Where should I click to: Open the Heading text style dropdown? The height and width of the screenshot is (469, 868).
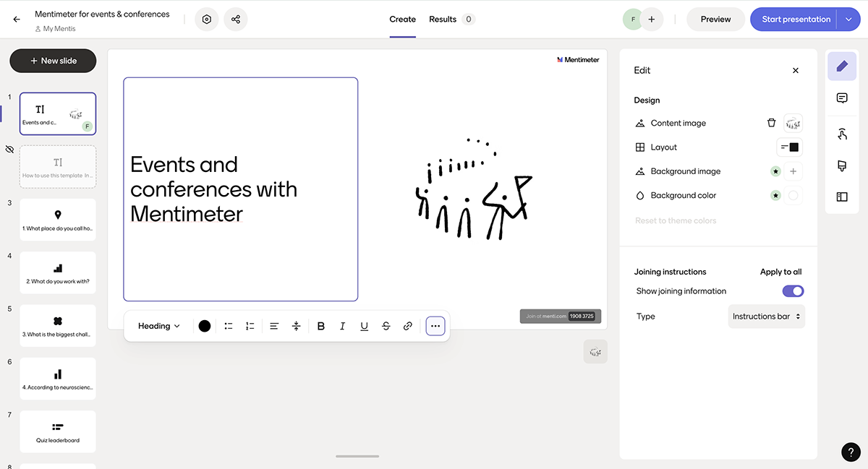159,326
